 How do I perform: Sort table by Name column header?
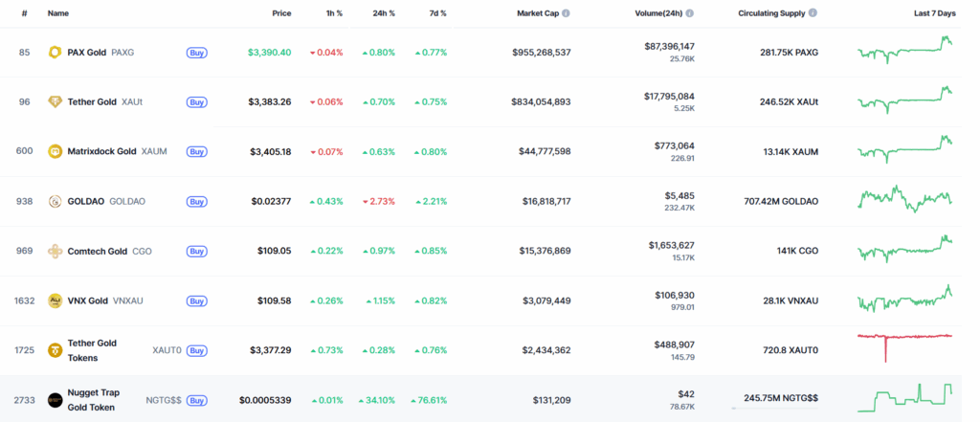tap(58, 13)
